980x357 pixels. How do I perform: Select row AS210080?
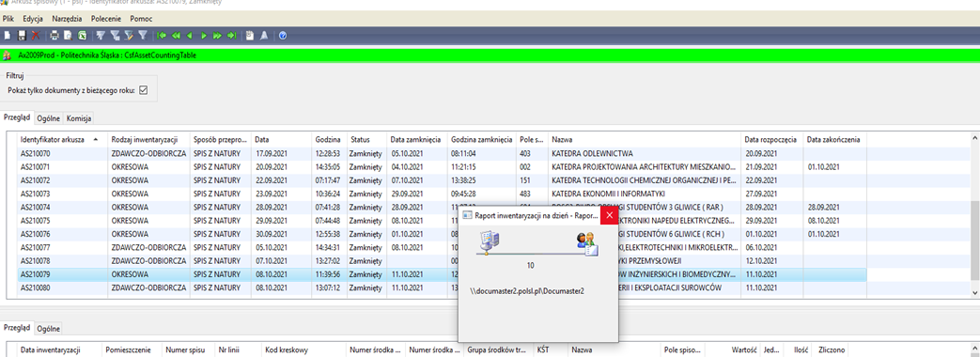tap(442, 288)
